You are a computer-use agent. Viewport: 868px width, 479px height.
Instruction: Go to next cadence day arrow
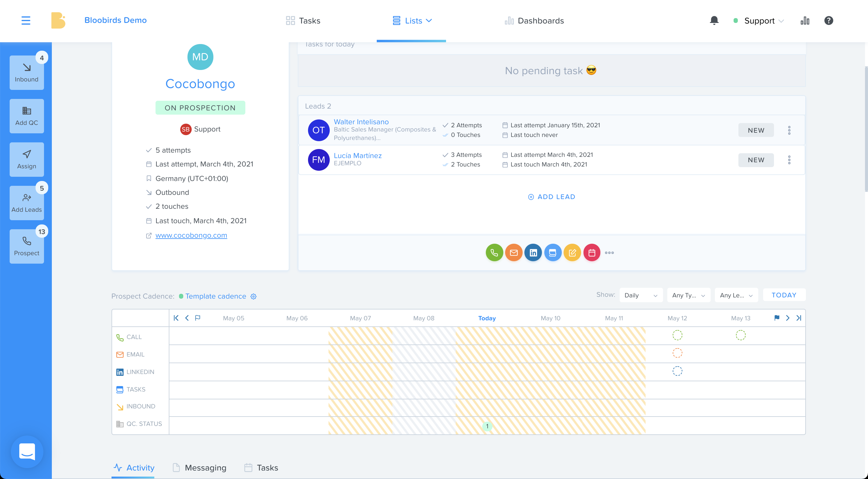(x=788, y=318)
